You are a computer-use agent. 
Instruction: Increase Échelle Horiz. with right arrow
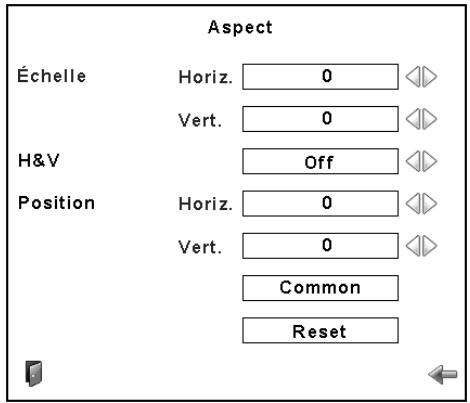(x=430, y=77)
